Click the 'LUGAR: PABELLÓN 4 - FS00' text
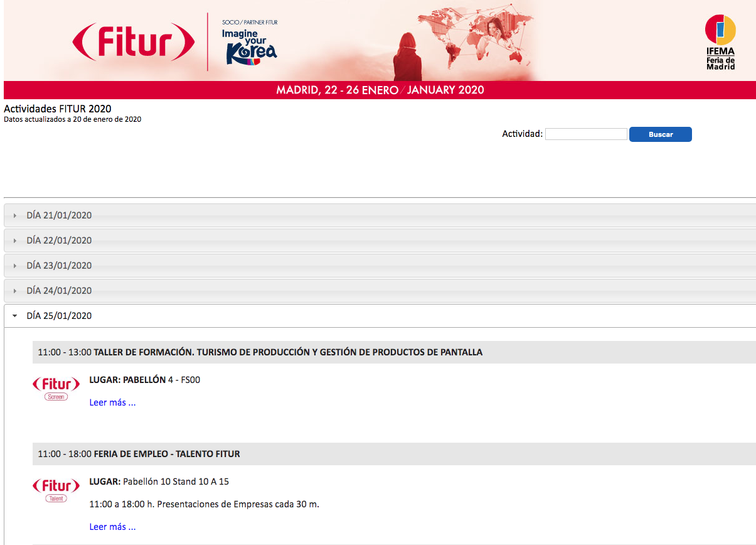The height and width of the screenshot is (545, 756). tap(145, 380)
